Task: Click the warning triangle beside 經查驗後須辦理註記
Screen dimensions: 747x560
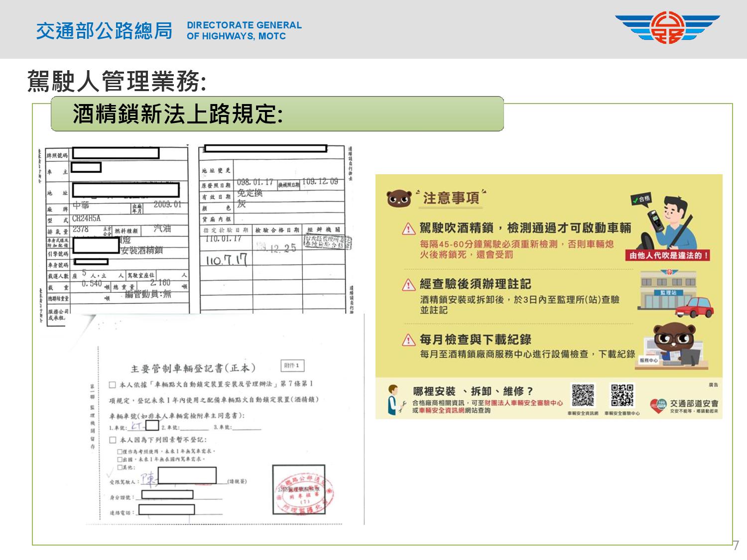Action: click(x=408, y=284)
